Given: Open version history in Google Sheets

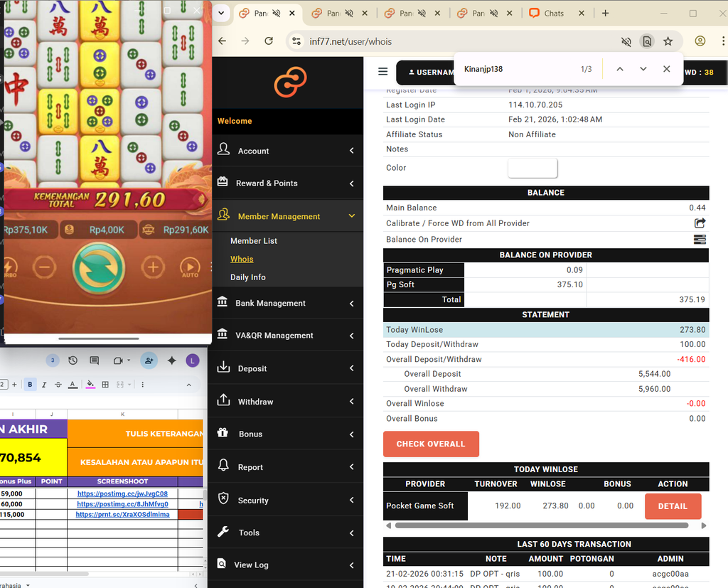Looking at the screenshot, I should pyautogui.click(x=73, y=360).
